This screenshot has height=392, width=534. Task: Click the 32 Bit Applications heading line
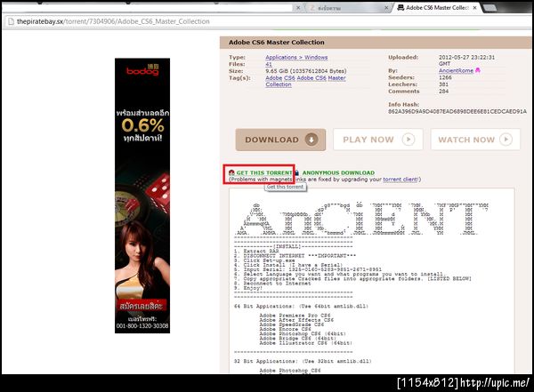303,361
